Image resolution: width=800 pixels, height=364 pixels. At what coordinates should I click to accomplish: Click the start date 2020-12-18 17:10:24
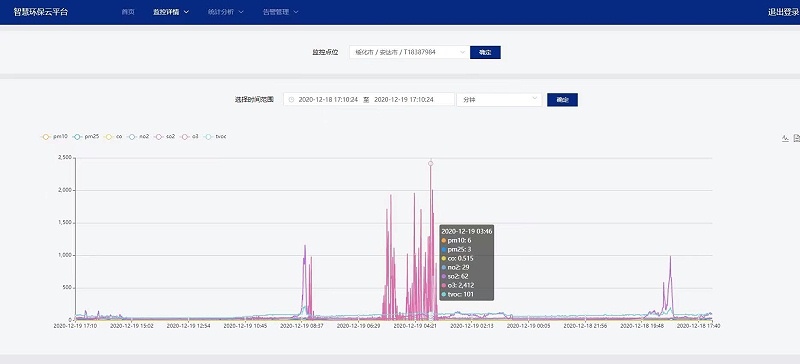pyautogui.click(x=328, y=100)
